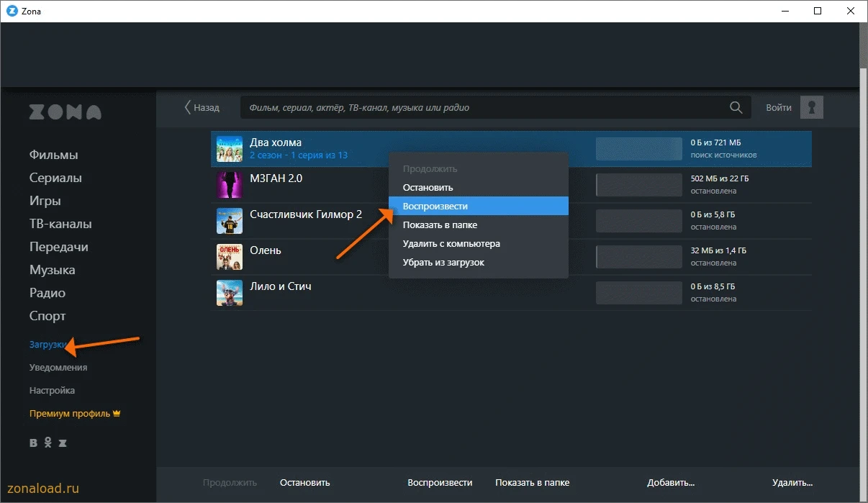Select the Лило и Стич poster thumbnail
This screenshot has width=868, height=503.
[x=230, y=293]
